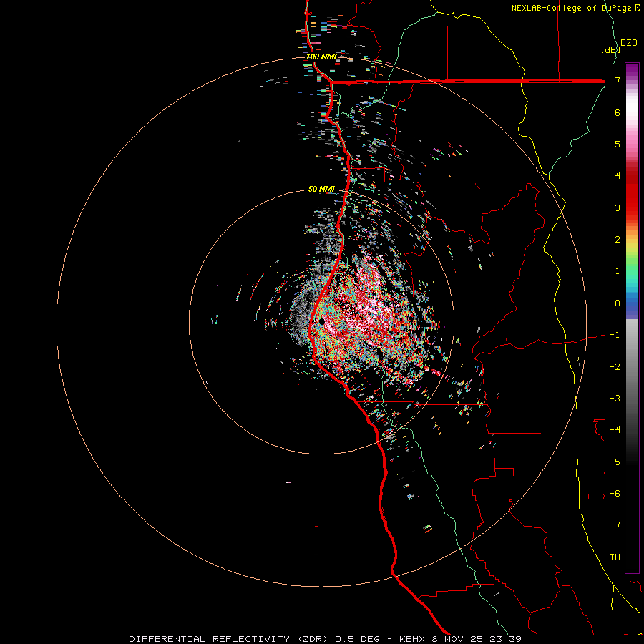Click the '100 NMI' range ring label
The image size is (644, 644).
pos(321,57)
